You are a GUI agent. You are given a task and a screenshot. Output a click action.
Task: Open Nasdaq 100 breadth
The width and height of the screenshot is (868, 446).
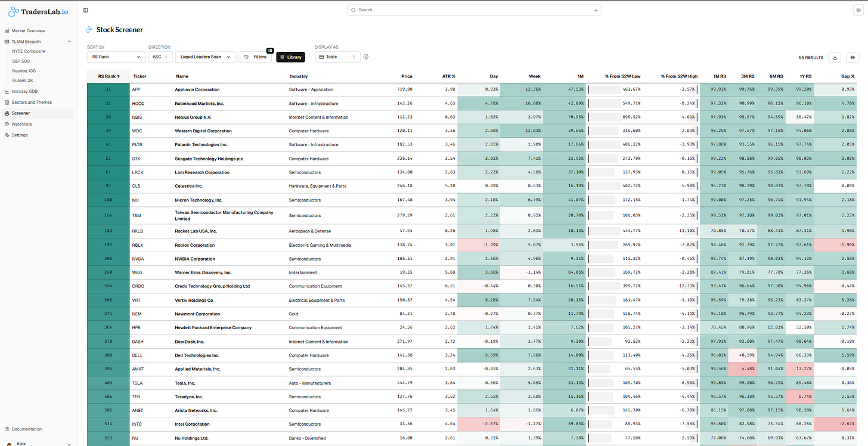click(24, 70)
